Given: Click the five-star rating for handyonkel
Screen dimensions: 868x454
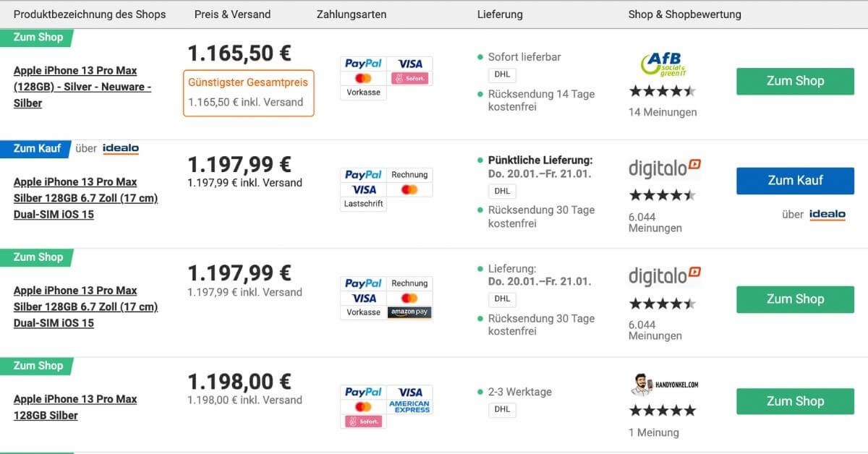Looking at the screenshot, I should 662,411.
